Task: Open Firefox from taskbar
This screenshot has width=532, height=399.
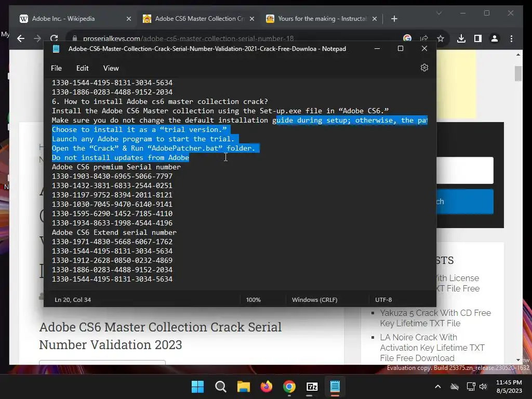Action: pos(267,387)
